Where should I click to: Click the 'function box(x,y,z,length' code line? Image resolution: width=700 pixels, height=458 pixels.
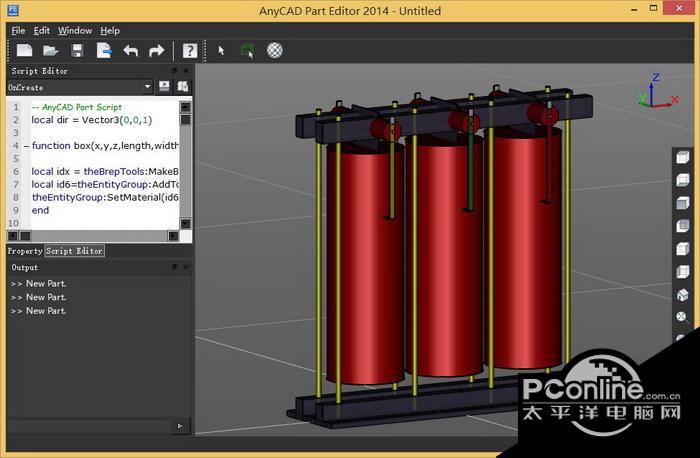coord(105,146)
